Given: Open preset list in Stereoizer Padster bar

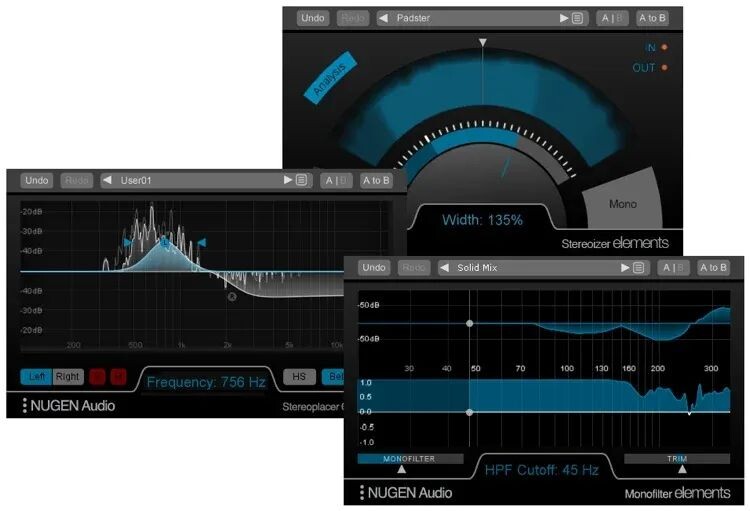Looking at the screenshot, I should [578, 18].
